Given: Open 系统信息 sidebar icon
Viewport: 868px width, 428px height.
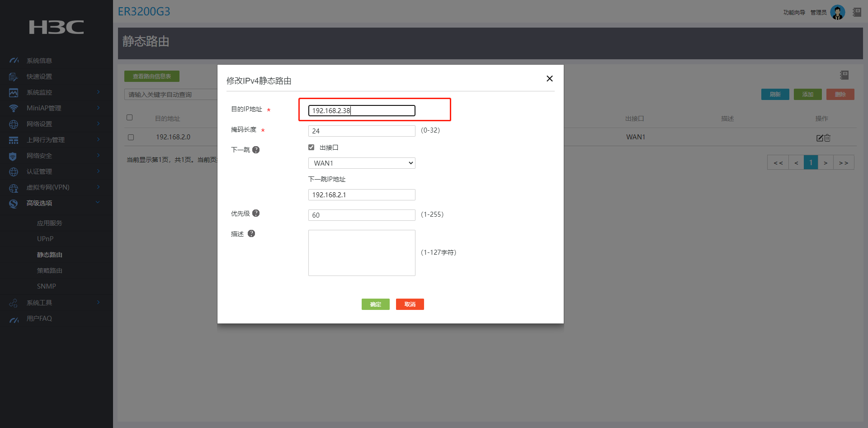Looking at the screenshot, I should 14,61.
